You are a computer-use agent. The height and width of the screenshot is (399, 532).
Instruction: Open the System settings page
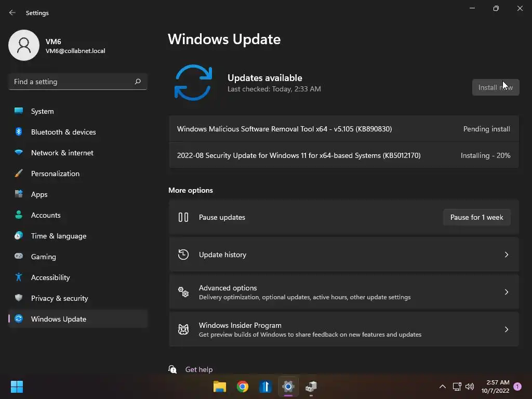(x=78, y=111)
